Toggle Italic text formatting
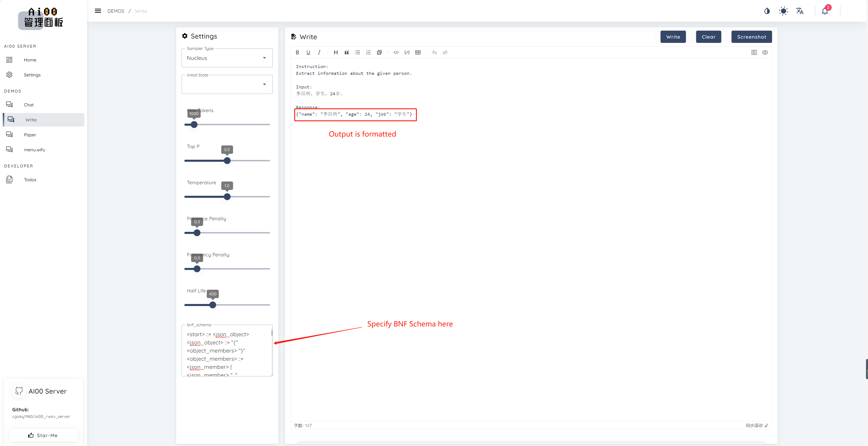The image size is (868, 446). [318, 52]
